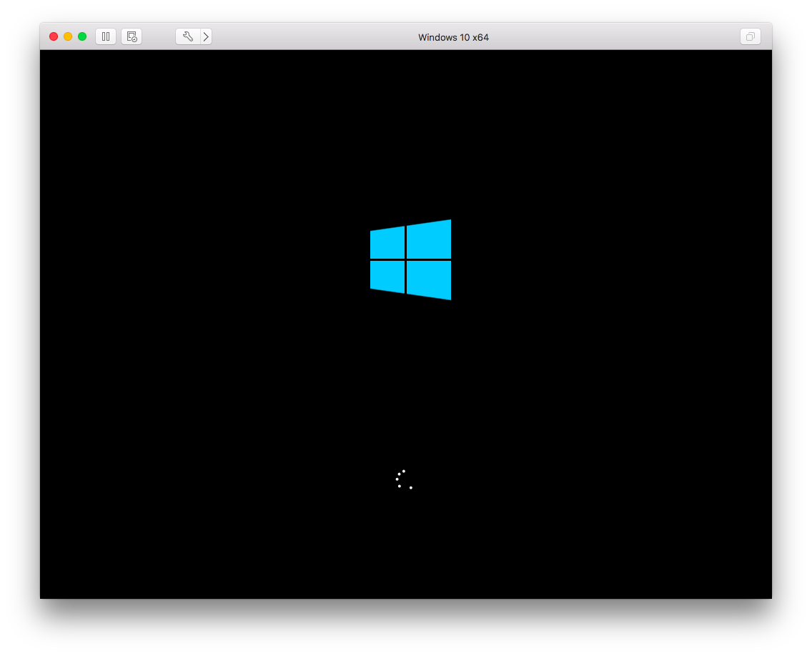Screen dimensions: 812x656
Task: Open virtual machine settings via the wrench icon
Action: 188,36
